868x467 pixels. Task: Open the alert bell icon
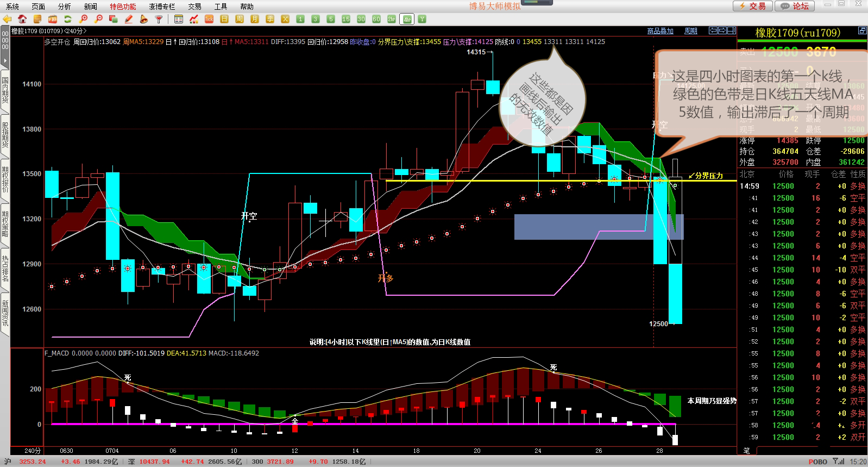pyautogui.click(x=143, y=19)
